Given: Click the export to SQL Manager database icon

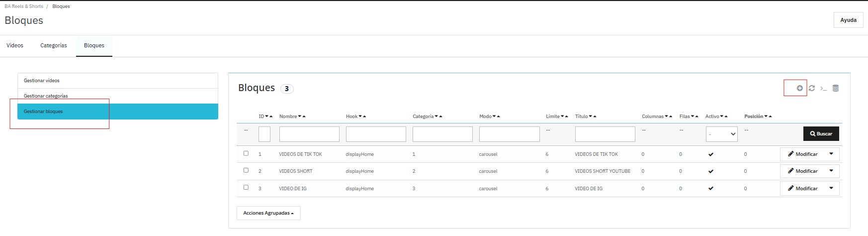Looking at the screenshot, I should point(836,88).
